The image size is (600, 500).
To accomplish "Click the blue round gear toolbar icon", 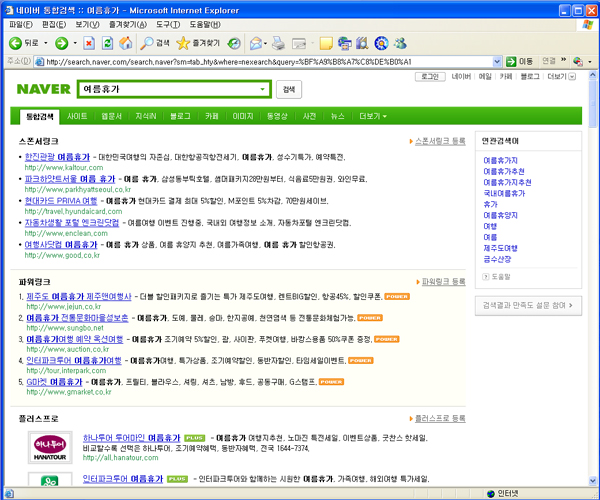I will click(x=381, y=43).
